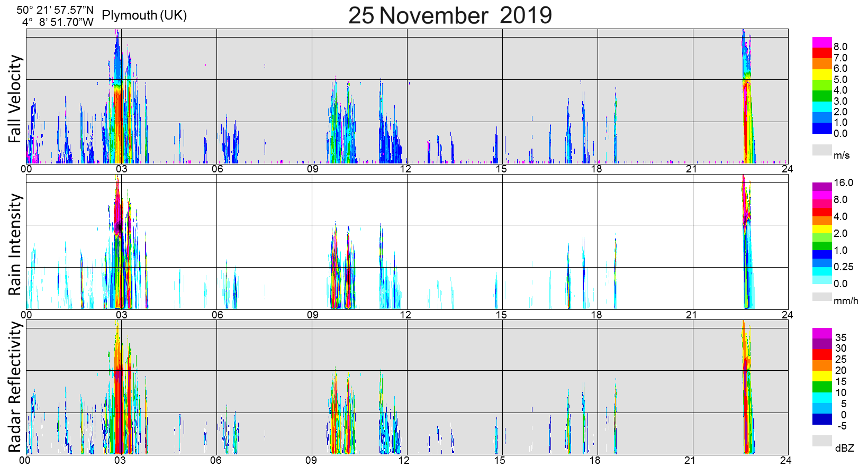Image resolution: width=868 pixels, height=476 pixels.
Task: Click the "mm/h" unit label
Action: click(846, 301)
